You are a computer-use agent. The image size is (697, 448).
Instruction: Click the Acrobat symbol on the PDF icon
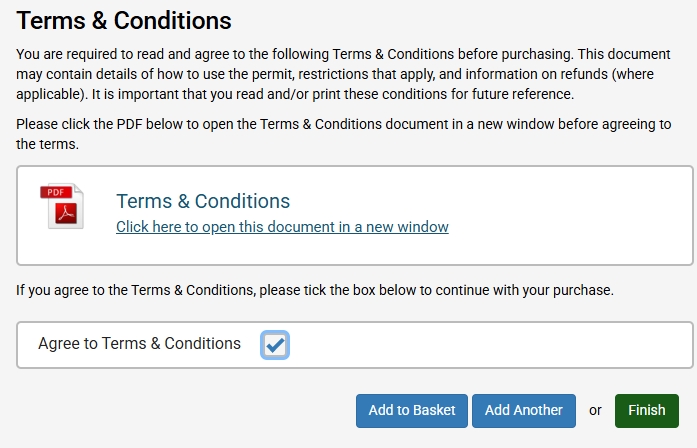65,215
